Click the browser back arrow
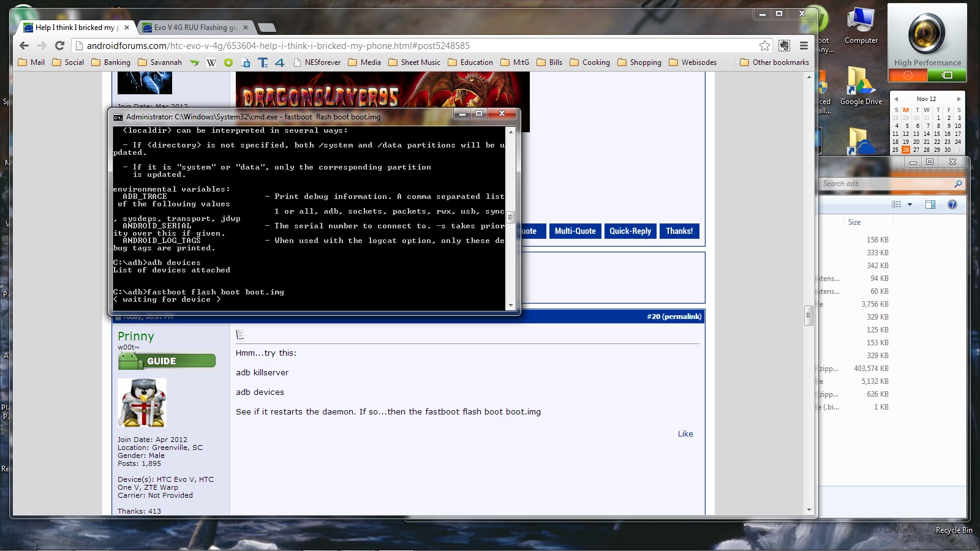Image resolution: width=980 pixels, height=551 pixels. tap(24, 45)
